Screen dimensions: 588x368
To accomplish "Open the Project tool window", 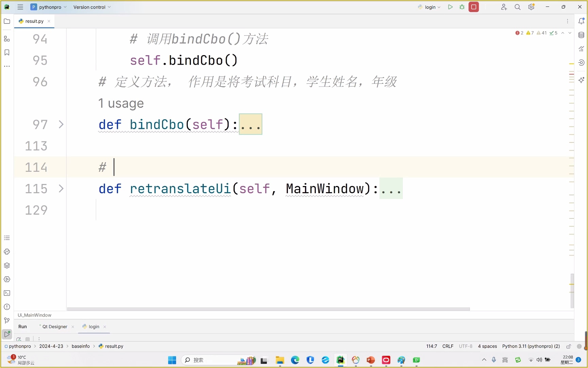I will pos(7,21).
